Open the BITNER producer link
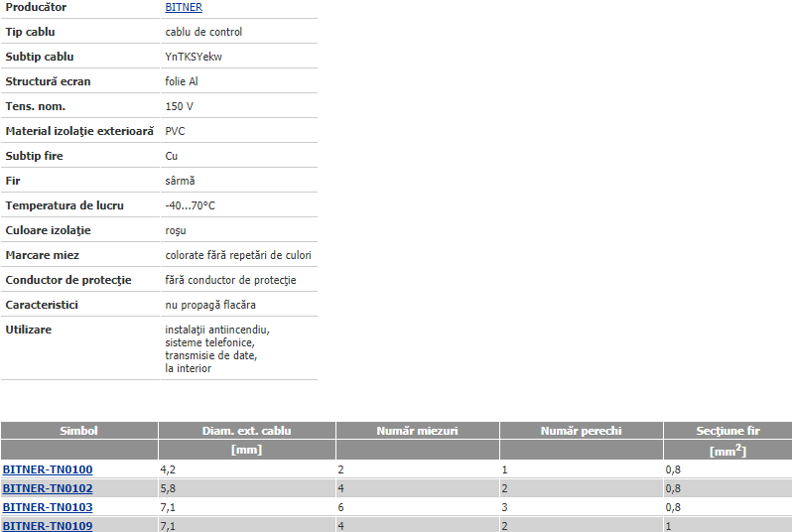This screenshot has width=792, height=532. [184, 7]
